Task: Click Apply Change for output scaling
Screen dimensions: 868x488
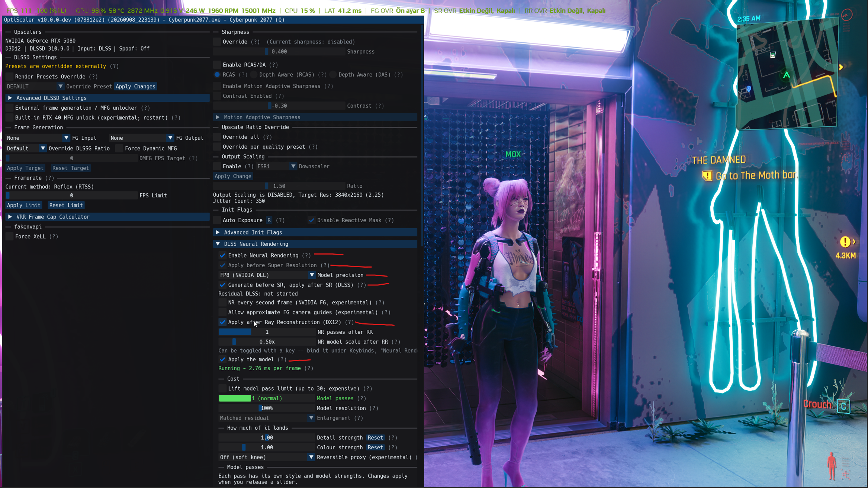Action: (x=233, y=176)
